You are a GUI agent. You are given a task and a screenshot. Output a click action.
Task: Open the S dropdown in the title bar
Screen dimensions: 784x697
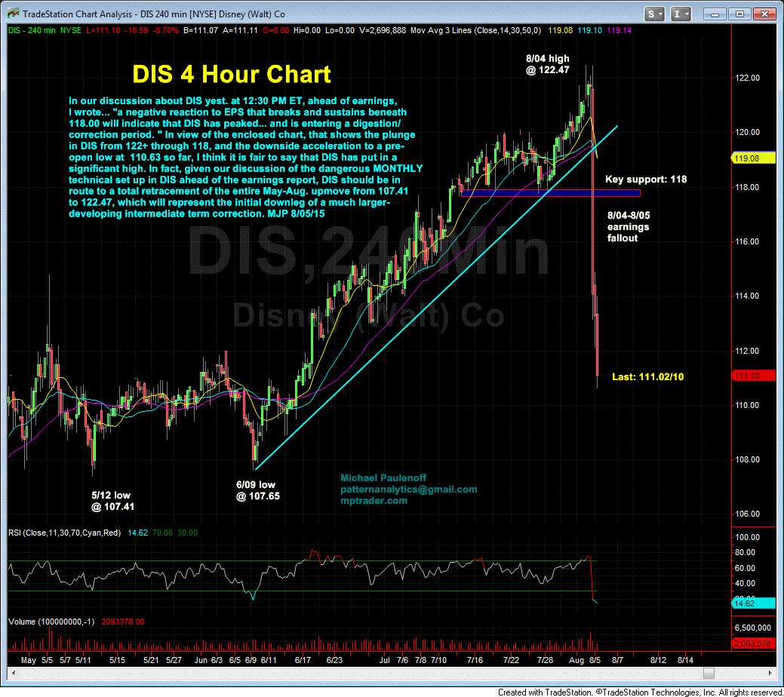pos(654,14)
